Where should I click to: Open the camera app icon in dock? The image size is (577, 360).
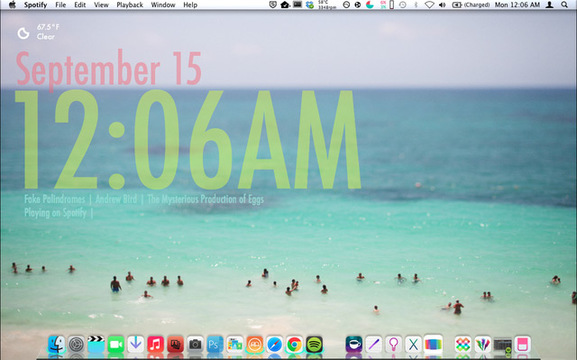point(195,345)
